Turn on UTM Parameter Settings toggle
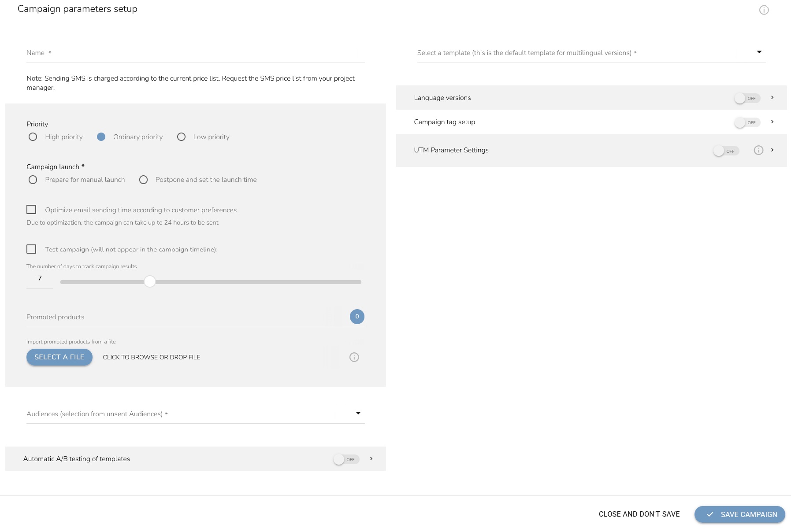This screenshot has width=791, height=532. (725, 151)
